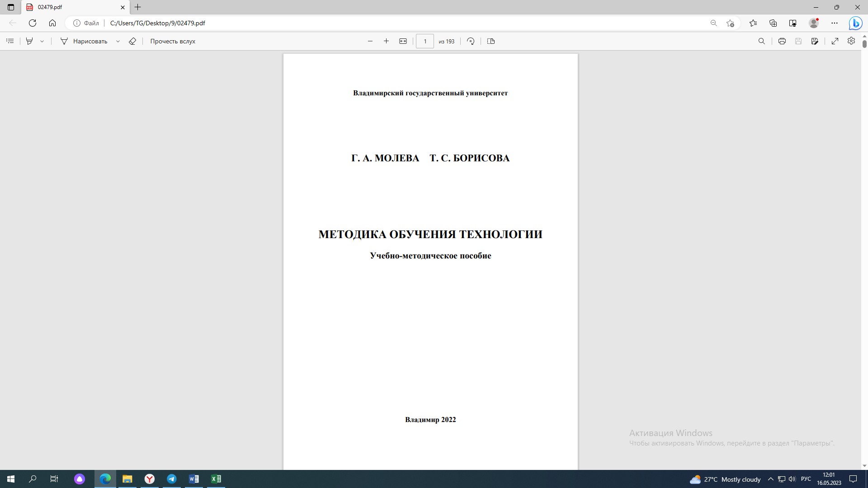Zoom out with the minus button
This screenshot has width=868, height=488.
(x=370, y=41)
